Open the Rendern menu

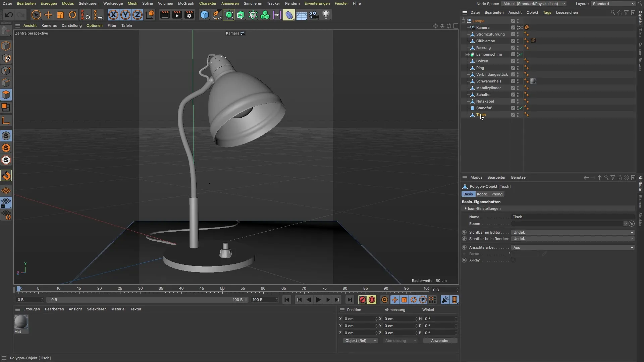pos(292,3)
